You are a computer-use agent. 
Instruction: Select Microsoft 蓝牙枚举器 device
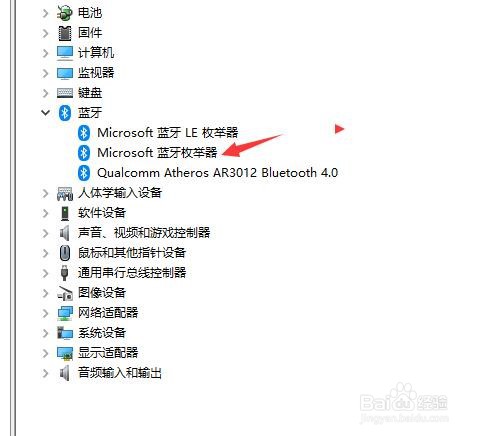(157, 153)
